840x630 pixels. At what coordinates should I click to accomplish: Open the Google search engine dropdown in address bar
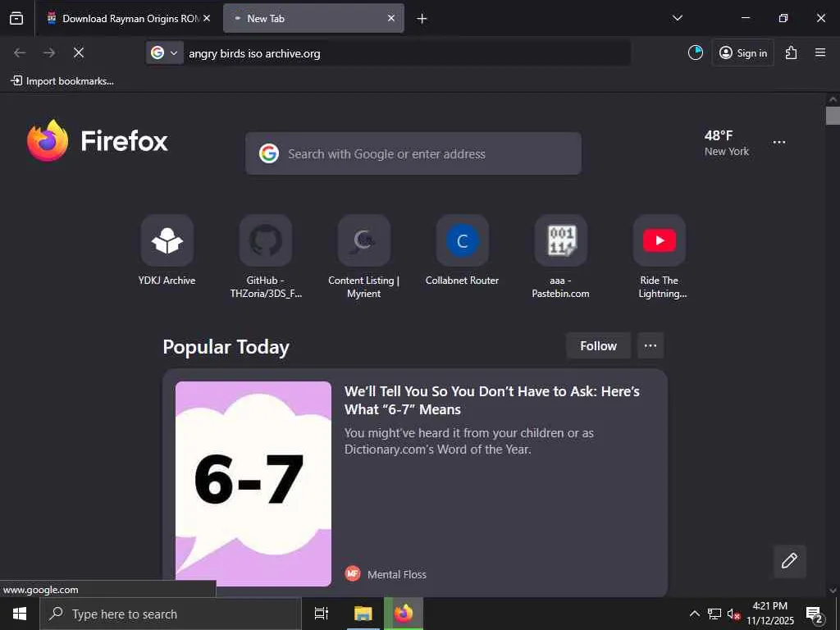164,52
